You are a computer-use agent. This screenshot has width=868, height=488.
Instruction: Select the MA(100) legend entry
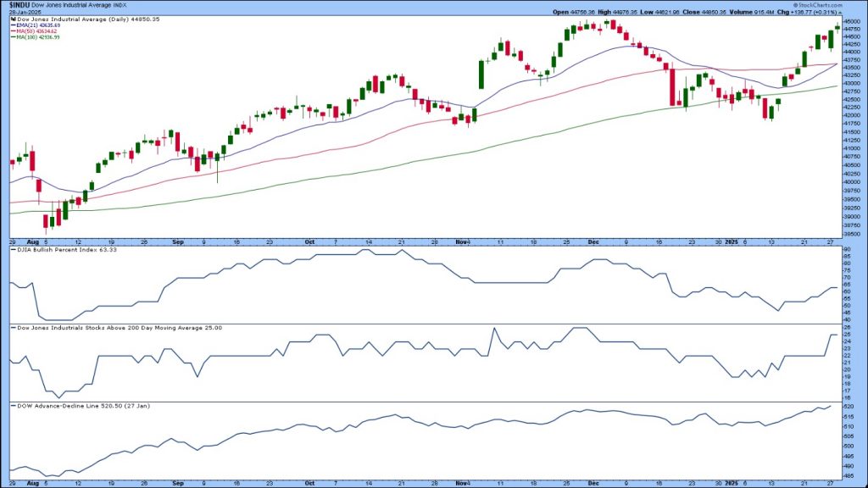click(x=37, y=37)
